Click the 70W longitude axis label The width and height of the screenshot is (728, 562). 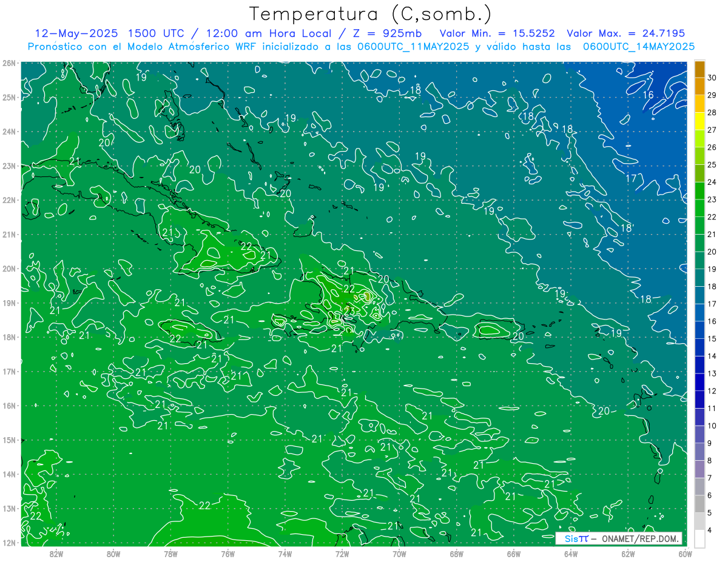[x=399, y=554]
